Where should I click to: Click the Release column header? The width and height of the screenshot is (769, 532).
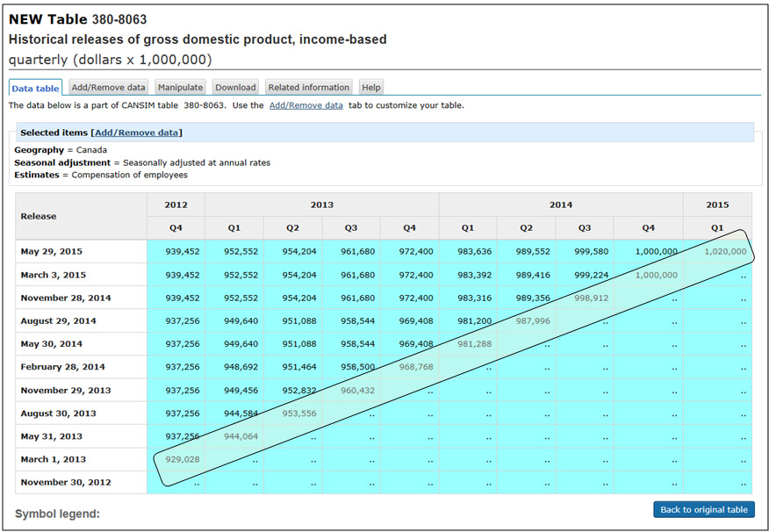(x=39, y=216)
